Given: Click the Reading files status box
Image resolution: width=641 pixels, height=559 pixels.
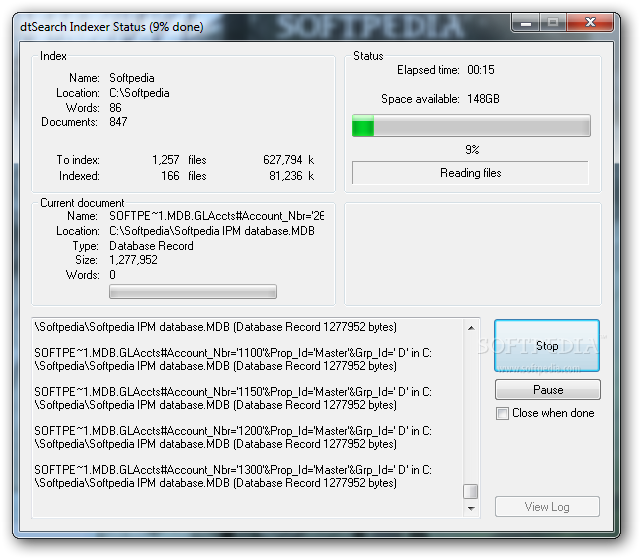Looking at the screenshot, I should pos(471,173).
